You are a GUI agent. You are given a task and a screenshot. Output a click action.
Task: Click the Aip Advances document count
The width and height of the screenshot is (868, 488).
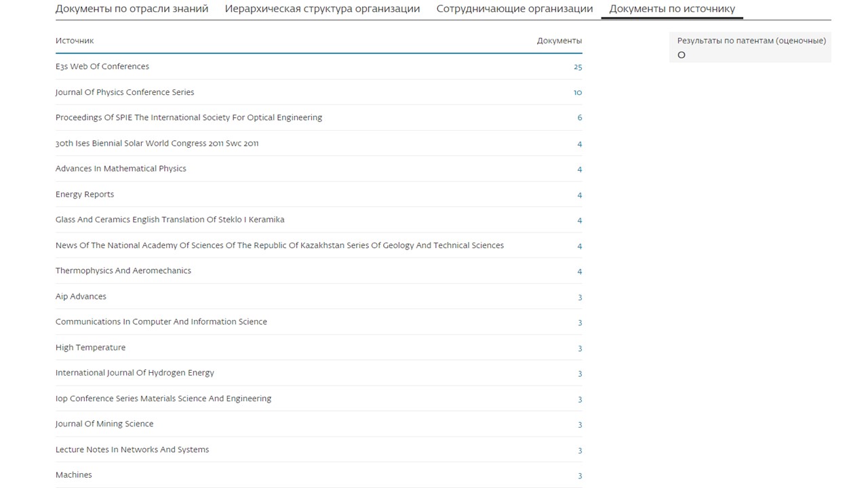point(579,298)
